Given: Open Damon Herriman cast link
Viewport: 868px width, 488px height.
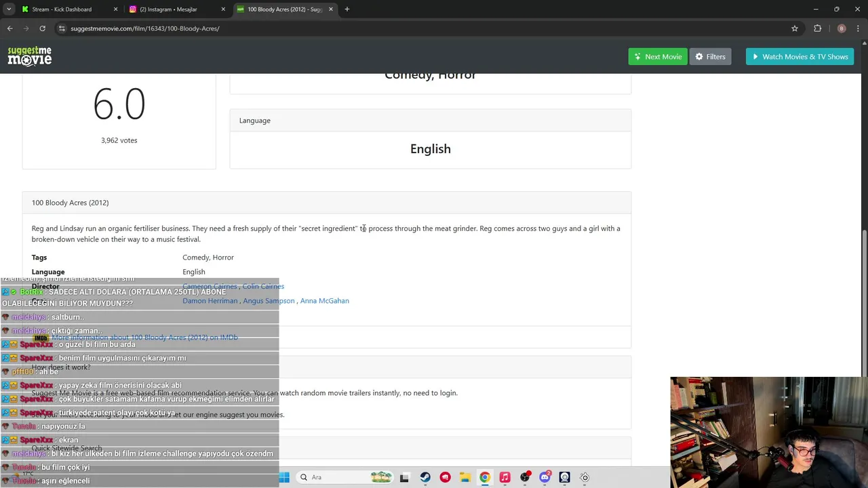Looking at the screenshot, I should (210, 301).
